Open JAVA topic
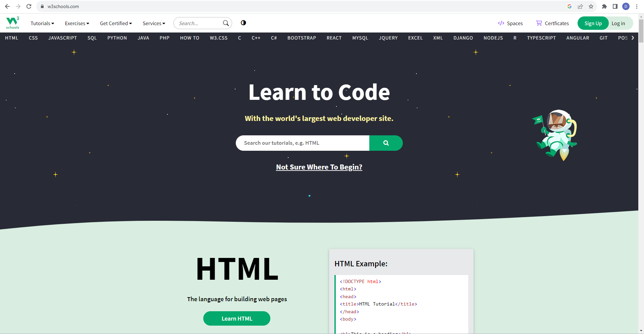This screenshot has width=644, height=334. 143,38
